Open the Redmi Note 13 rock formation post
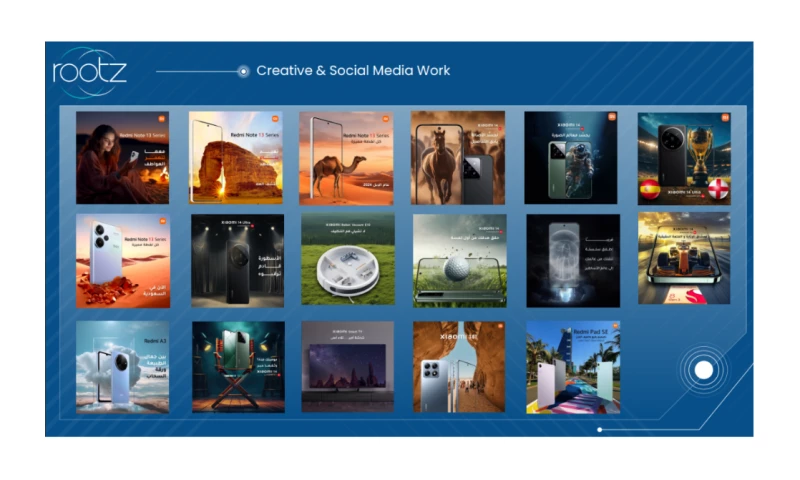800x480 pixels. click(x=236, y=157)
